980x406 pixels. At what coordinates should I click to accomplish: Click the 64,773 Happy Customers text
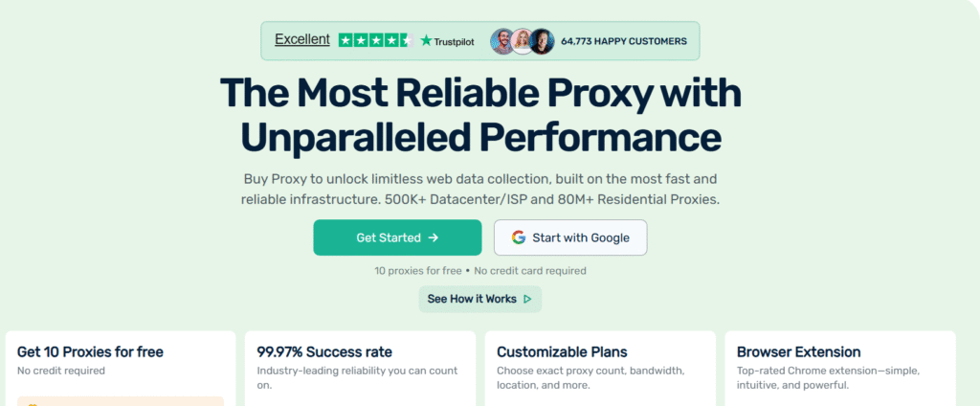[624, 41]
